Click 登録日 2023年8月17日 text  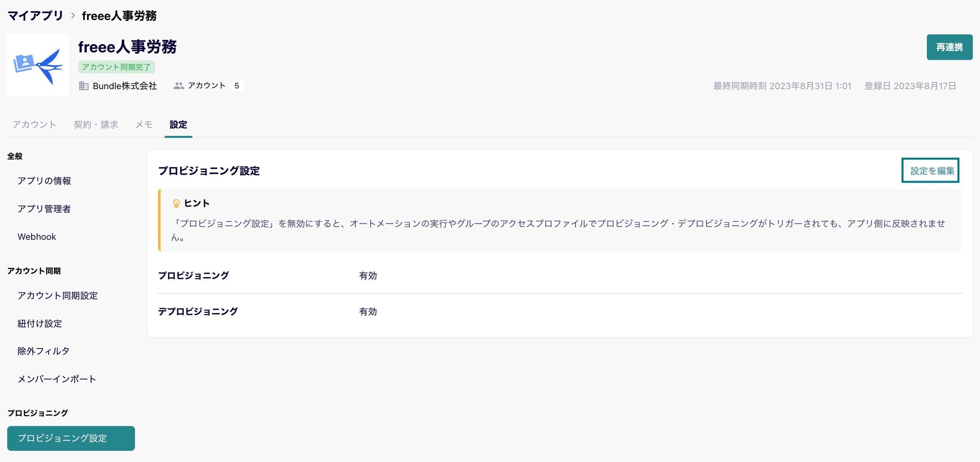910,86
